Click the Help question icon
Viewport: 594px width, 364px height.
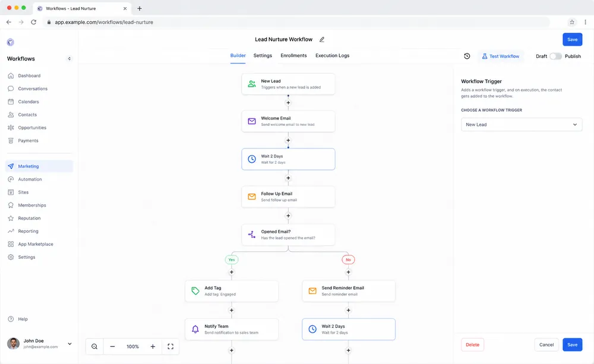point(11,319)
